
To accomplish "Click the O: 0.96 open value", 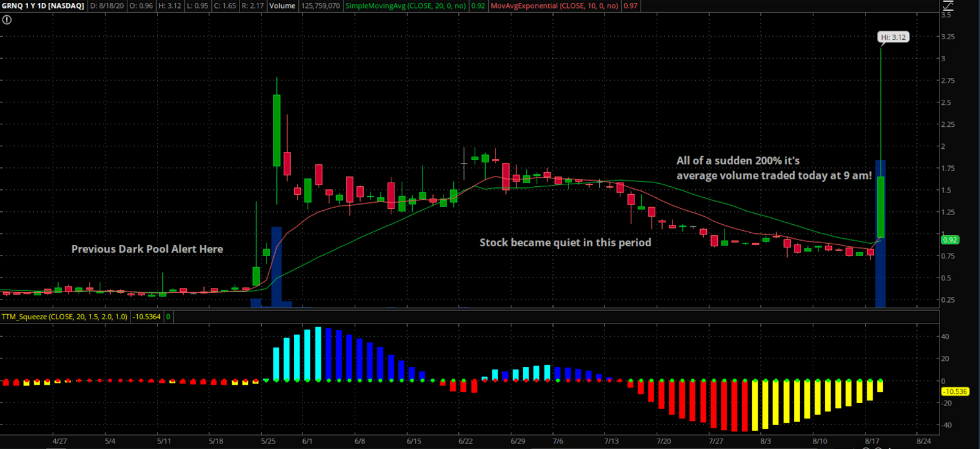I will [x=141, y=6].
